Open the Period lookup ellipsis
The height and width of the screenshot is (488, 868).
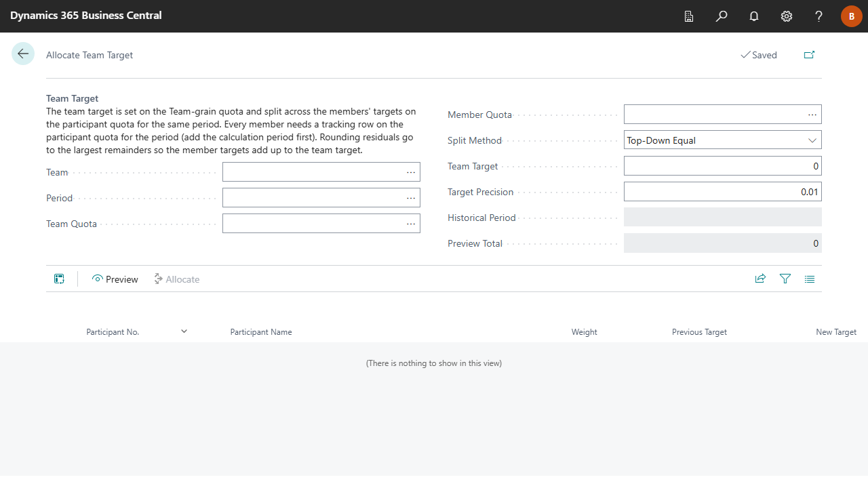tap(411, 198)
